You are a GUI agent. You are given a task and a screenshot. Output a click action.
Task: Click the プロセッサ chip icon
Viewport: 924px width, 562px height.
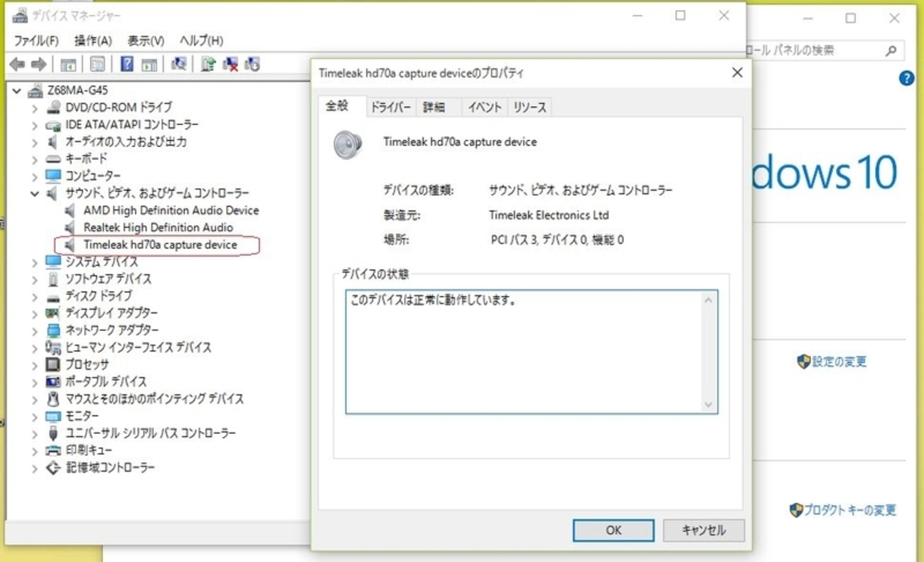[53, 364]
